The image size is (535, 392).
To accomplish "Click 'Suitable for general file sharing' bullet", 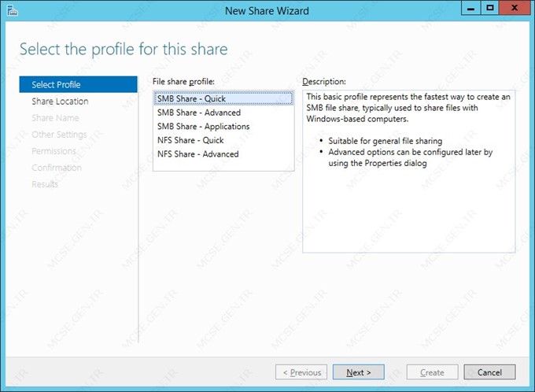I will pyautogui.click(x=386, y=141).
